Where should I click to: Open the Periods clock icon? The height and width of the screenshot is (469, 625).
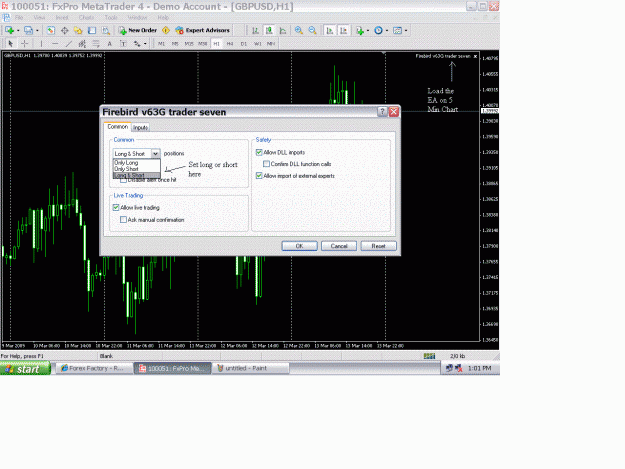[x=378, y=30]
